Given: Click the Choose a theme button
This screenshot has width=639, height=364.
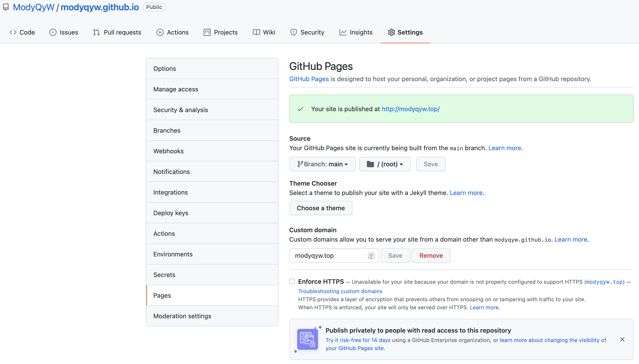Looking at the screenshot, I should 321,208.
